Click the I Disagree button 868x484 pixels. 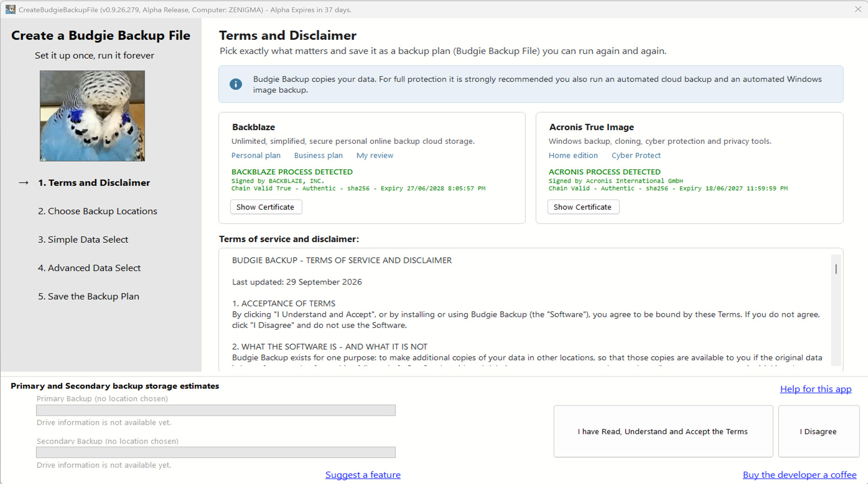[819, 431]
